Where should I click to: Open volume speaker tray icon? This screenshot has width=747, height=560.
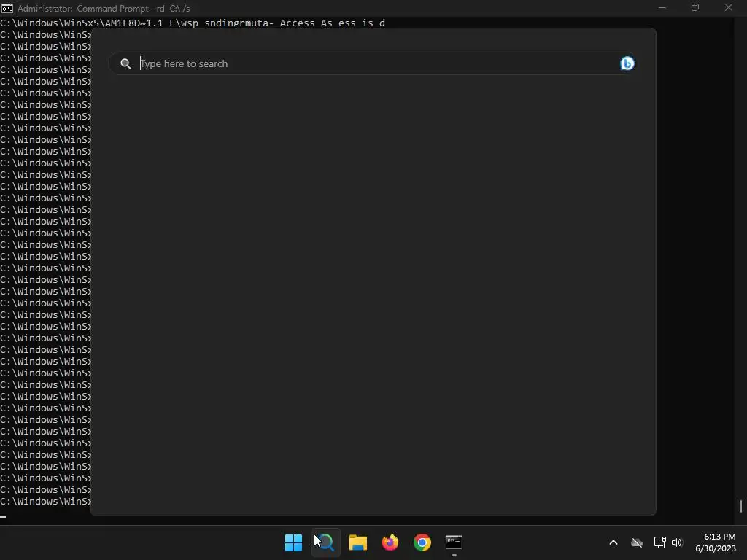click(677, 542)
